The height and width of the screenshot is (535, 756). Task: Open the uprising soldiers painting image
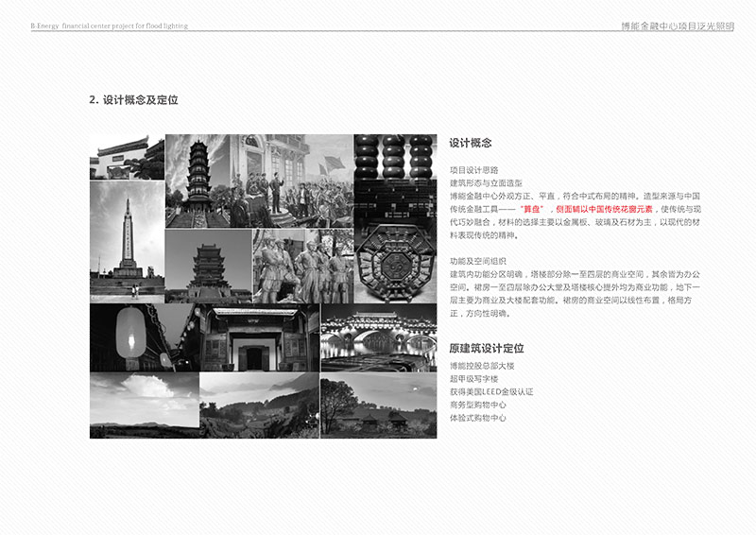click(292, 180)
